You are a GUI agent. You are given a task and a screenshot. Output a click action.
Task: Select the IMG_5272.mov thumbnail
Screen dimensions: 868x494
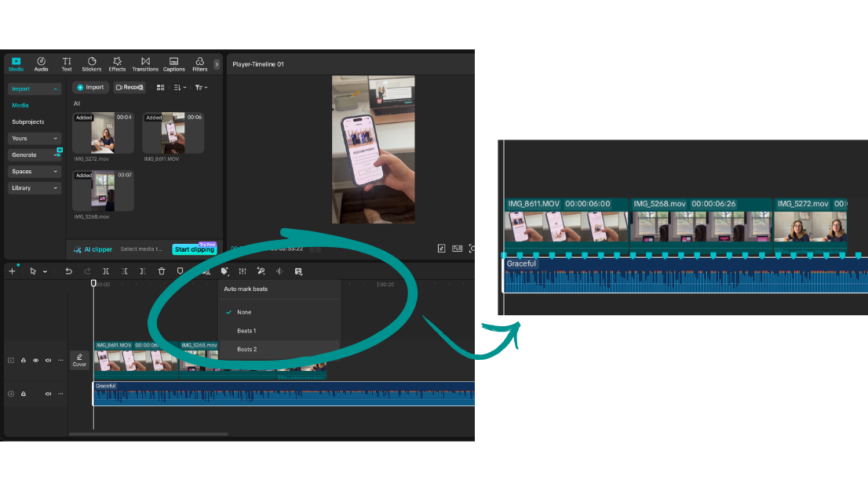[103, 133]
